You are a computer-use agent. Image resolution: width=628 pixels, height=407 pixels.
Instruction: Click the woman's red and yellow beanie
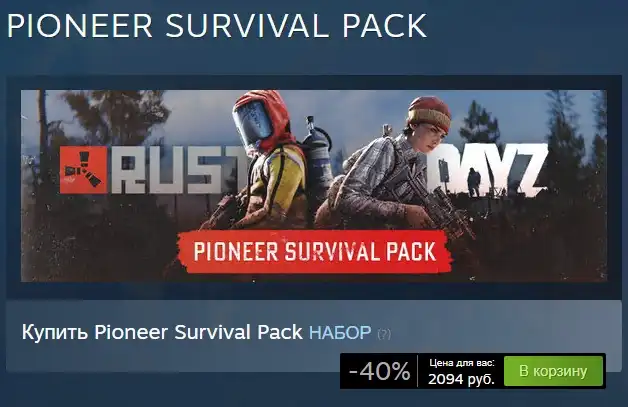429,115
